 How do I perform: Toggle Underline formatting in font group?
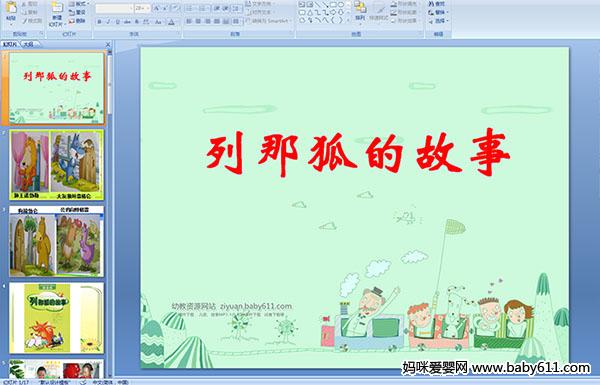117,22
